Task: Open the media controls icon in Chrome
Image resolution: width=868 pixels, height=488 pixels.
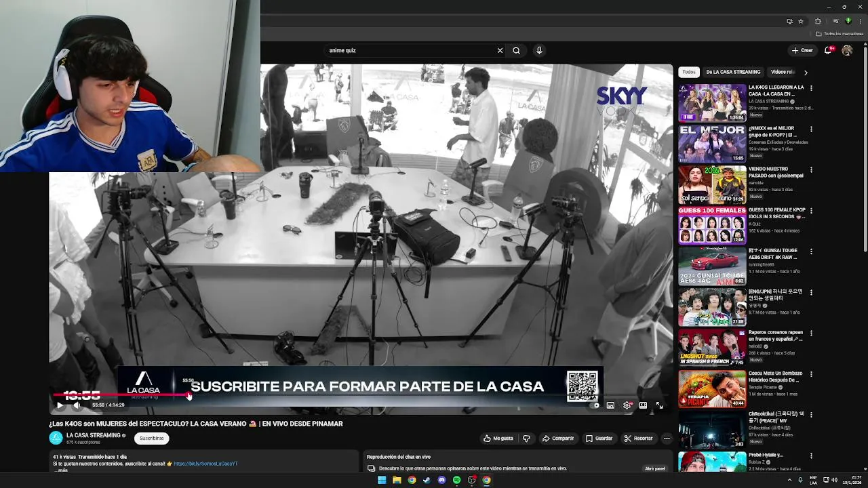Action: [836, 21]
